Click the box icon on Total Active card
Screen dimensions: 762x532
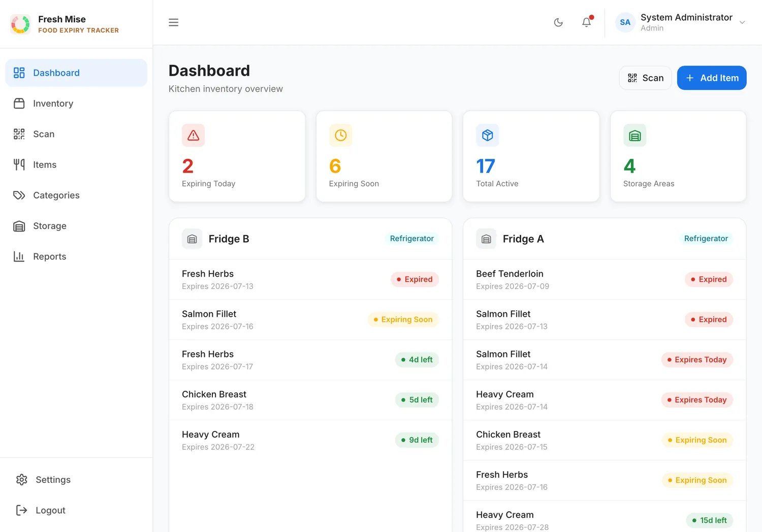coord(488,136)
